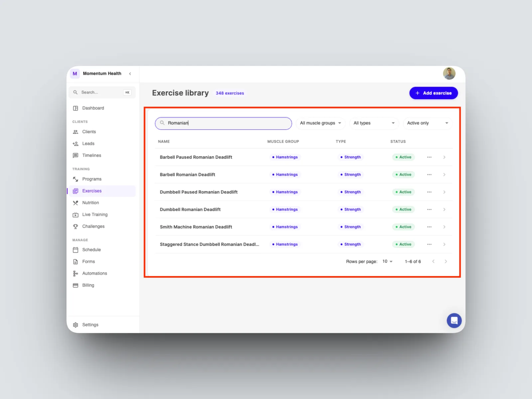Select the Staggered Stance Dumbbell Romanian Deadlift name
The height and width of the screenshot is (399, 532).
(209, 244)
